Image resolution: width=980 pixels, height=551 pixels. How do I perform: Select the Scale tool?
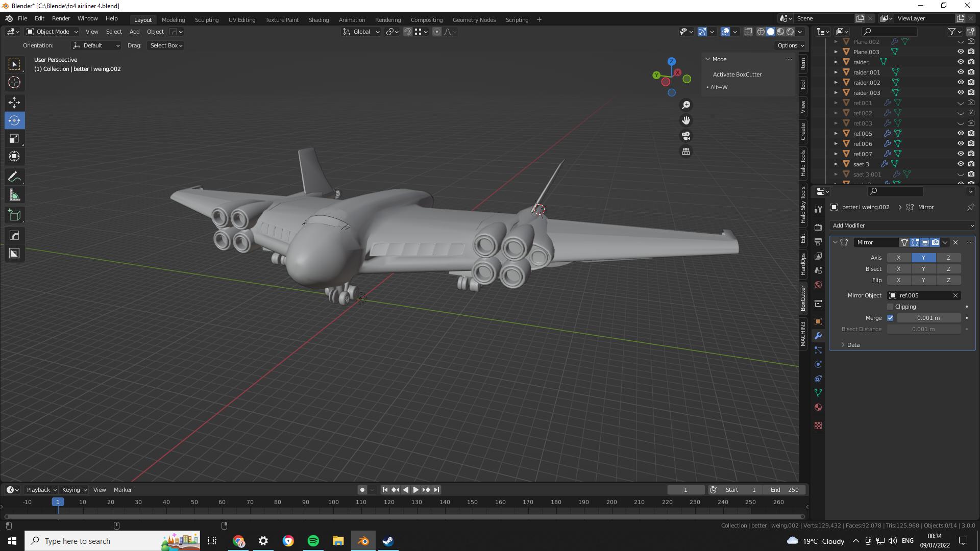click(14, 138)
